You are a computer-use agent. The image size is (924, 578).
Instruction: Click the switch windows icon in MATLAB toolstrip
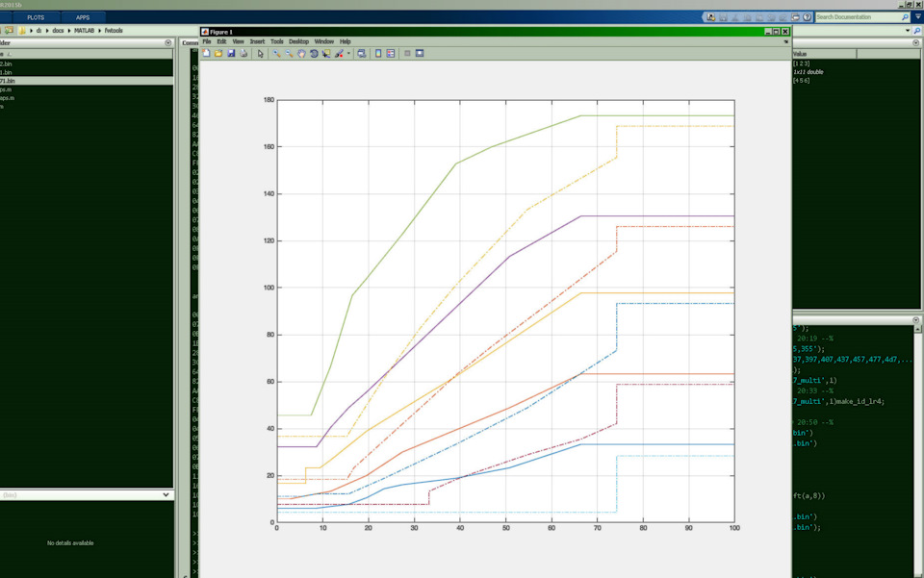pyautogui.click(x=796, y=17)
